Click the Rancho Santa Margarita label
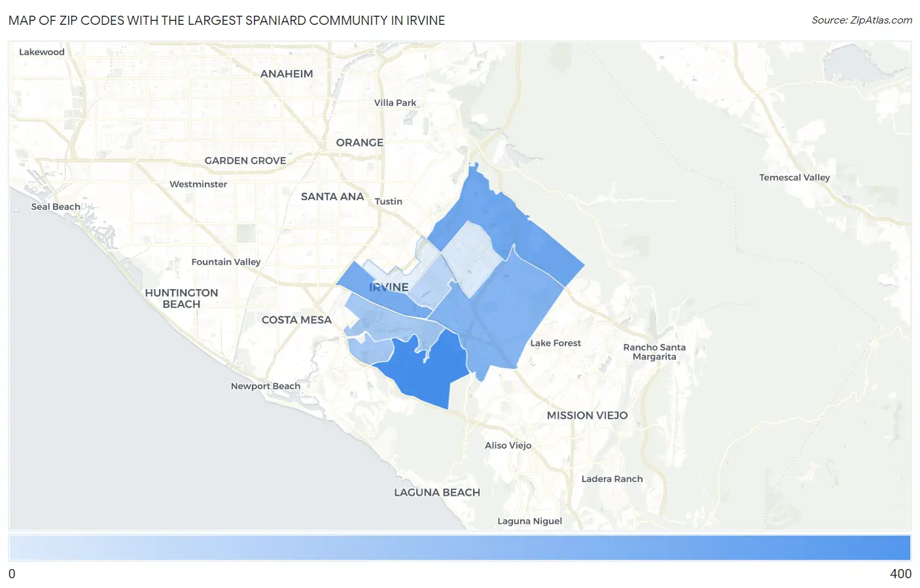 (654, 352)
